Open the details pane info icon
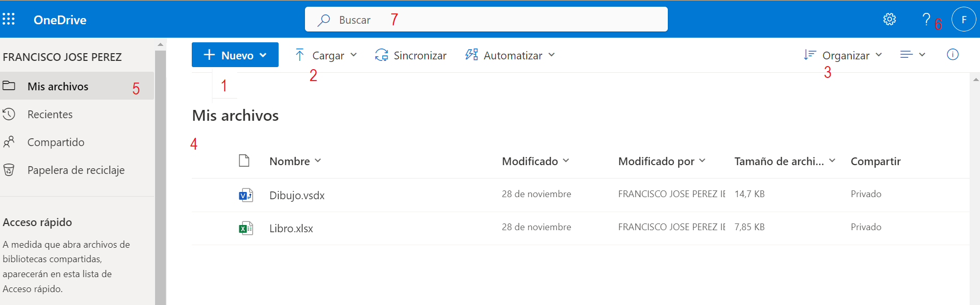This screenshot has width=980, height=305. (x=953, y=55)
